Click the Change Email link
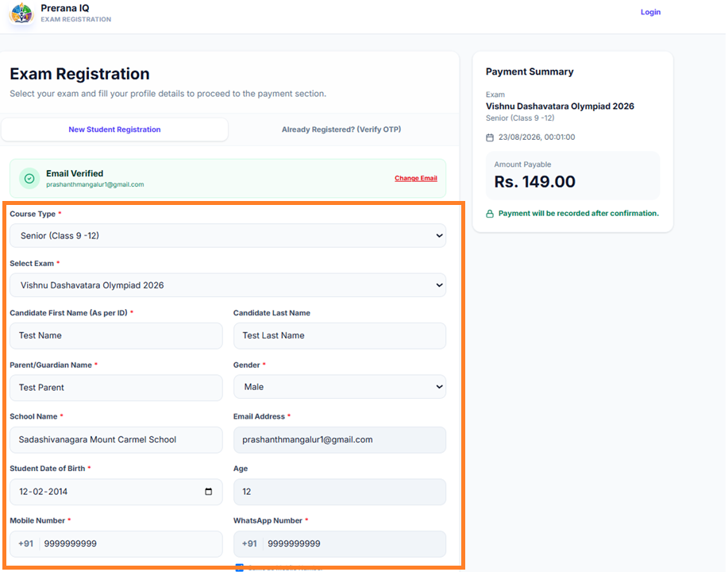Viewport: 728px width, 572px height. pyautogui.click(x=416, y=179)
